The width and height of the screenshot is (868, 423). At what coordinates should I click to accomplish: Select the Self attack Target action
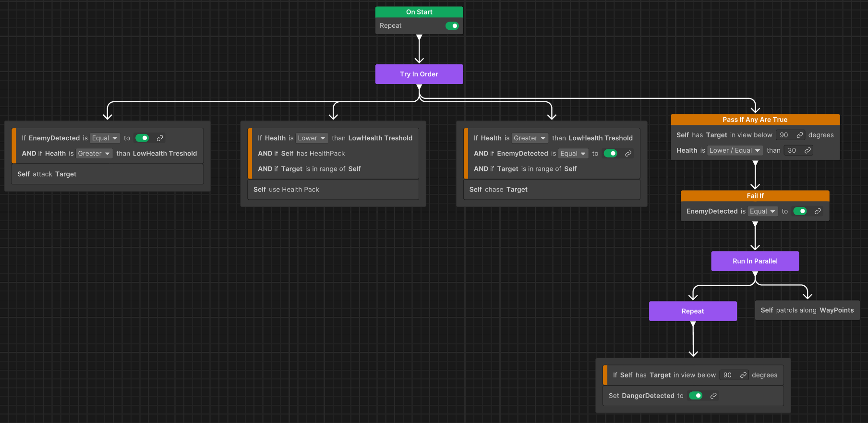108,174
